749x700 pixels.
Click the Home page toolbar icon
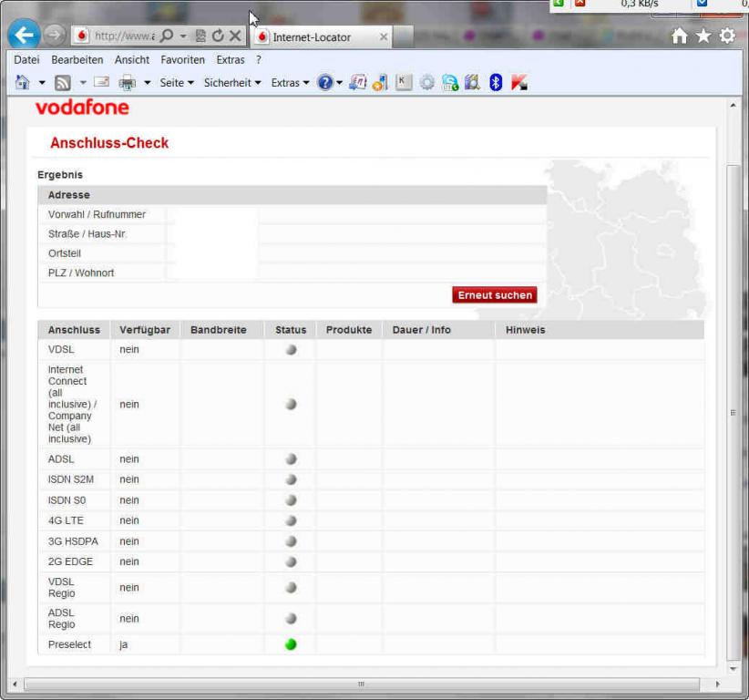coord(23,82)
